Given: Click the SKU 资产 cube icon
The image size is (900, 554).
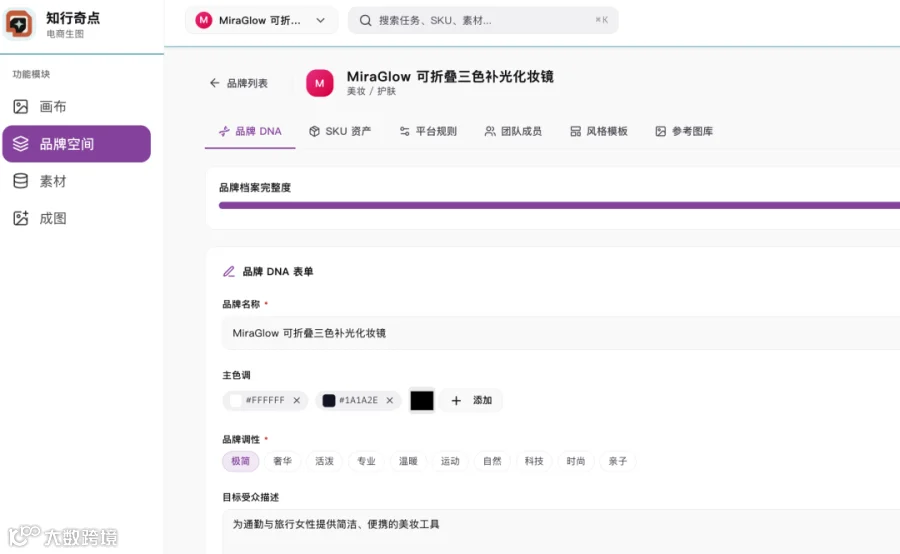Looking at the screenshot, I should [x=314, y=131].
